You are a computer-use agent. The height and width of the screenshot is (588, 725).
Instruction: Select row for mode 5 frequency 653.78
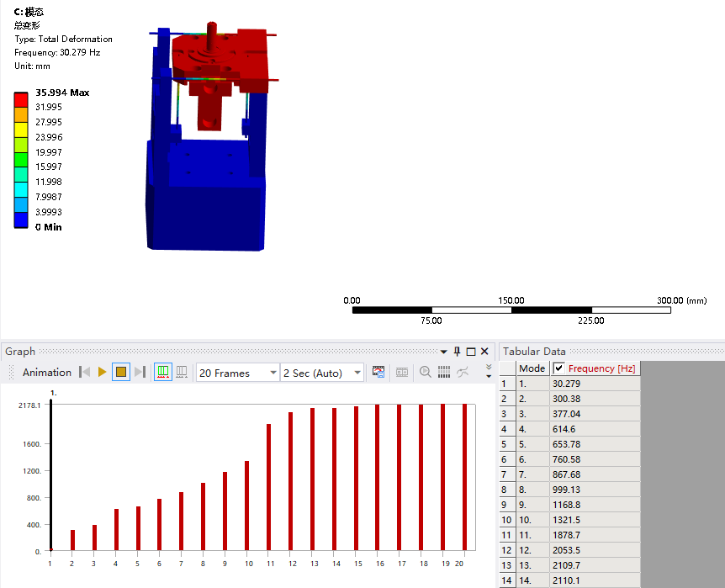pyautogui.click(x=570, y=444)
